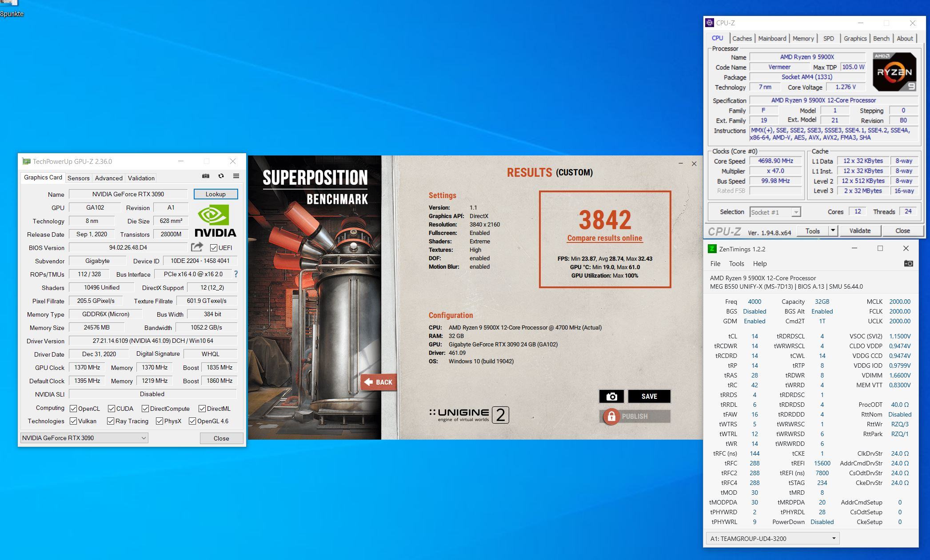Viewport: 930px width, 560px height.
Task: Click GPU-Z screenshot camera icon
Action: [205, 176]
